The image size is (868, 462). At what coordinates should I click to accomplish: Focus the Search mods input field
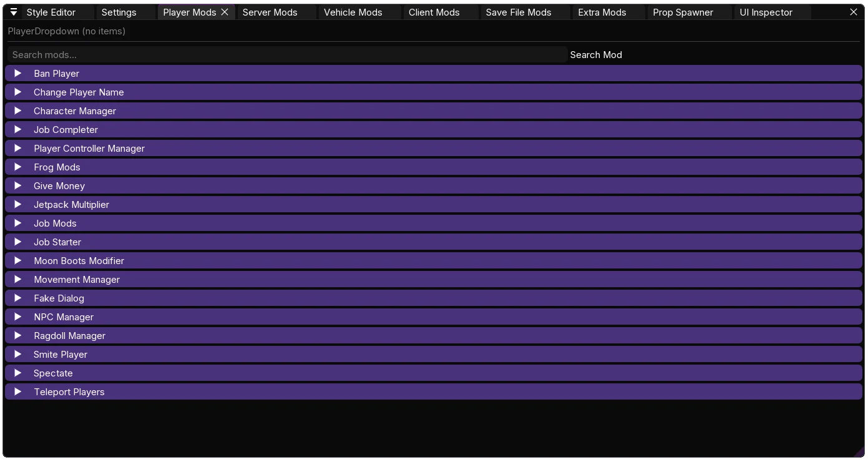[x=287, y=54]
